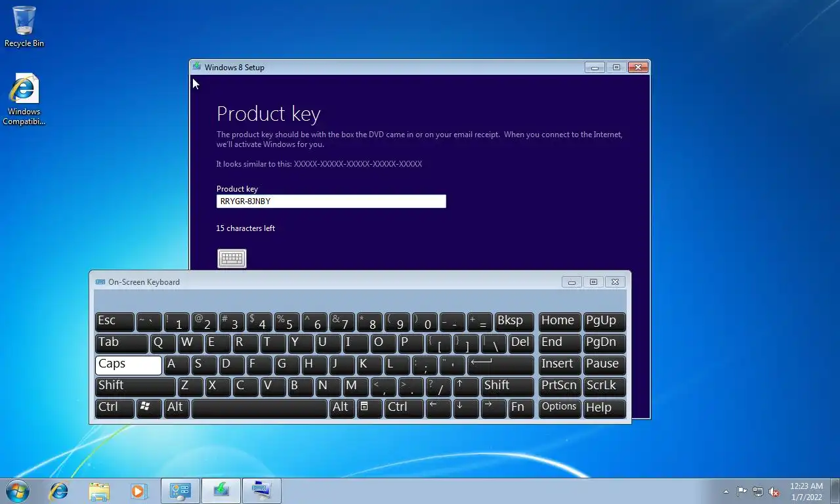Switch to Windows 8 Setup taskbar item
The width and height of the screenshot is (840, 504).
click(221, 490)
